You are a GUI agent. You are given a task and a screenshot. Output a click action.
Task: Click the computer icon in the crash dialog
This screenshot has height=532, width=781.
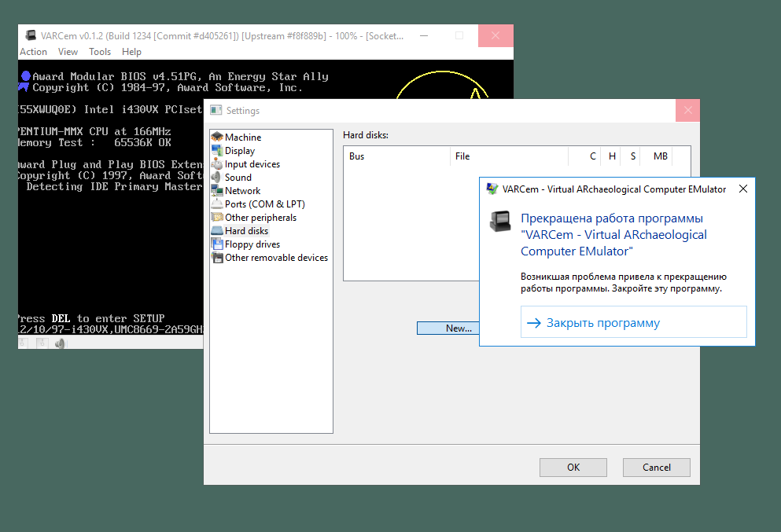tap(500, 222)
